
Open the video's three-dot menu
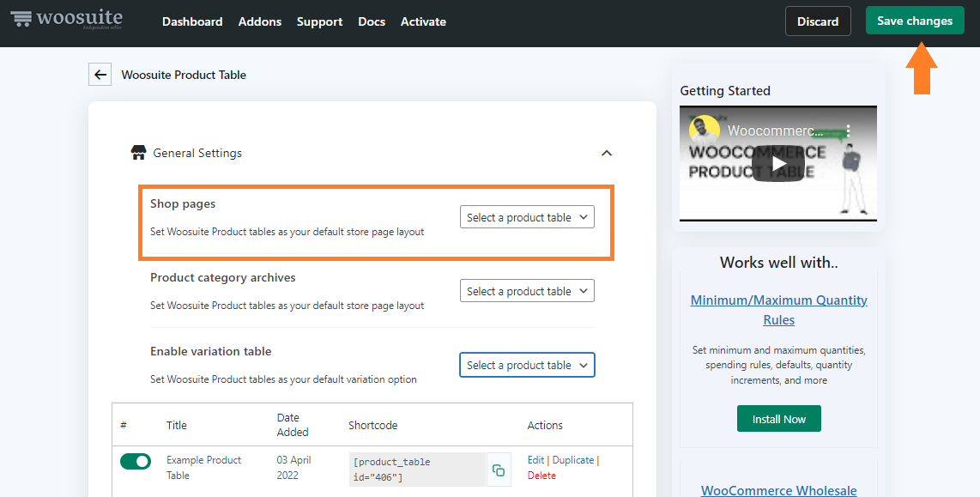point(848,130)
